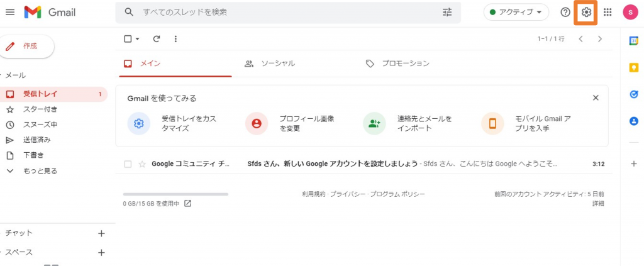This screenshot has width=644, height=266.
Task: Open the Google apps grid
Action: [x=608, y=13]
